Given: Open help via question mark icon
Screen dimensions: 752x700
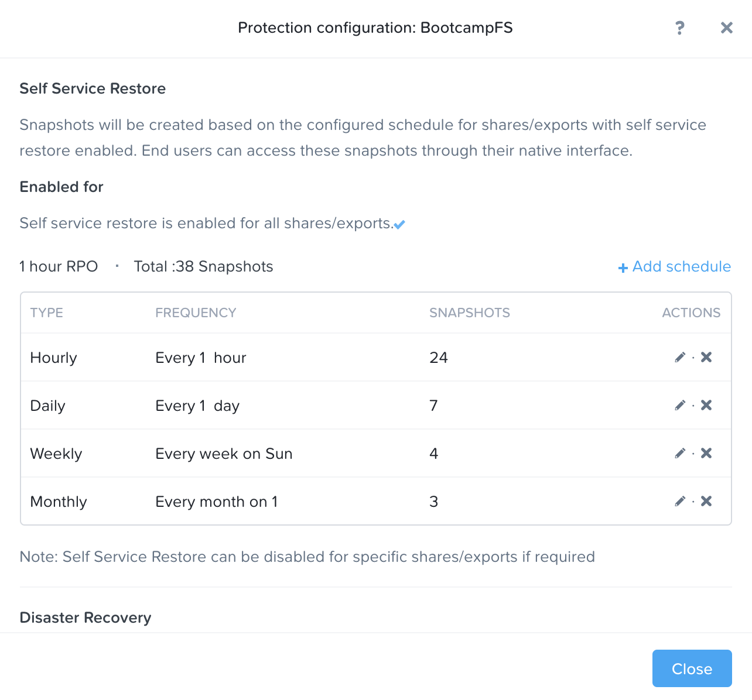Looking at the screenshot, I should [679, 28].
